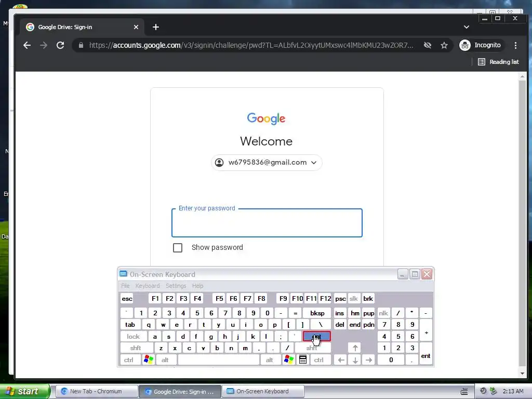
Task: Click the bksp key on the on-screen keyboard
Action: point(317,313)
